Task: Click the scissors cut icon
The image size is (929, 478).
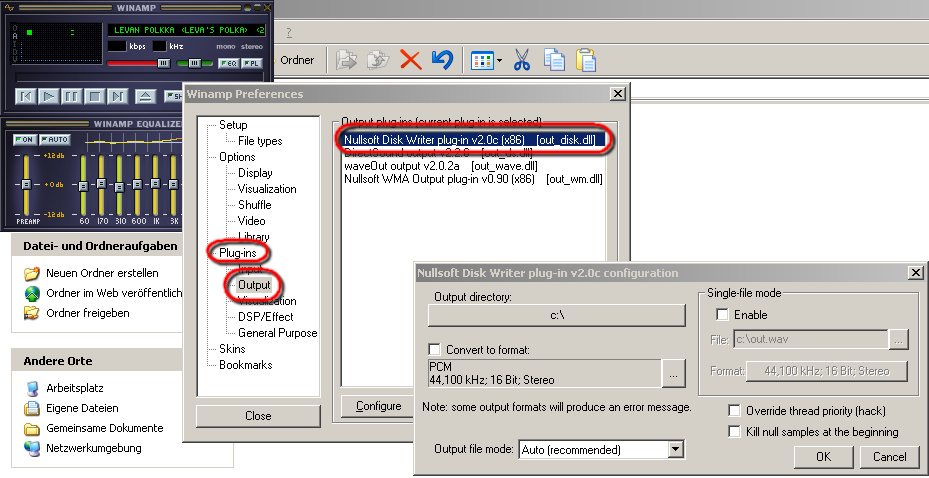Action: point(521,60)
